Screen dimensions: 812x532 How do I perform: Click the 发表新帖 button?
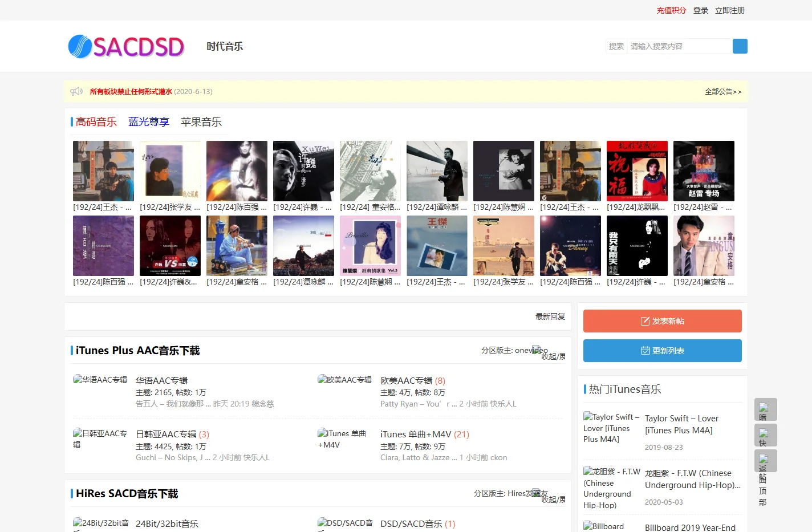[x=663, y=321]
